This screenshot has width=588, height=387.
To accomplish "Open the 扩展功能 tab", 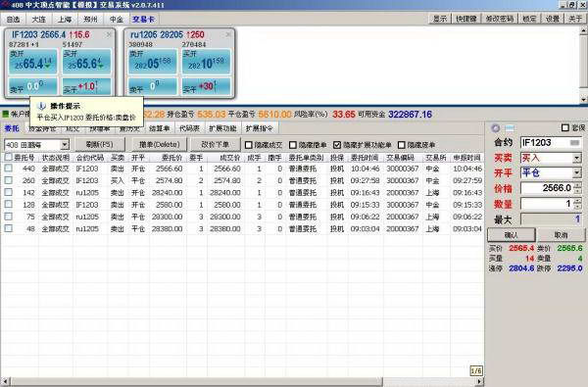I will 222,128.
